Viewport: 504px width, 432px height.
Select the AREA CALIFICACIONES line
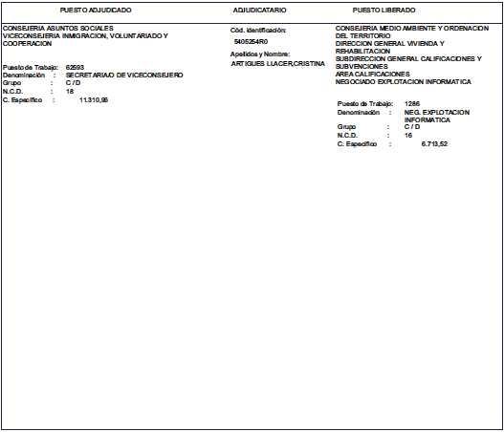373,75
